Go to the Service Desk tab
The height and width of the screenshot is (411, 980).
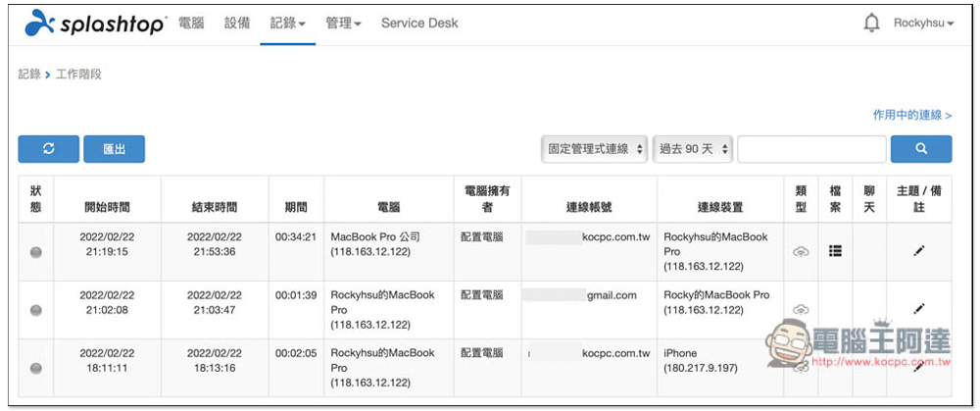click(x=419, y=23)
